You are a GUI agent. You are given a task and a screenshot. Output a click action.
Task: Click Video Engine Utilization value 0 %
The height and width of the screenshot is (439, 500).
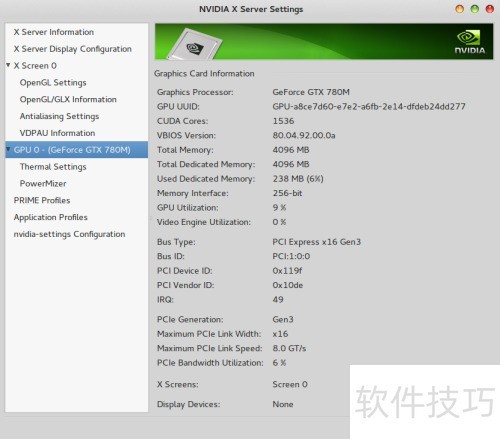click(x=279, y=222)
